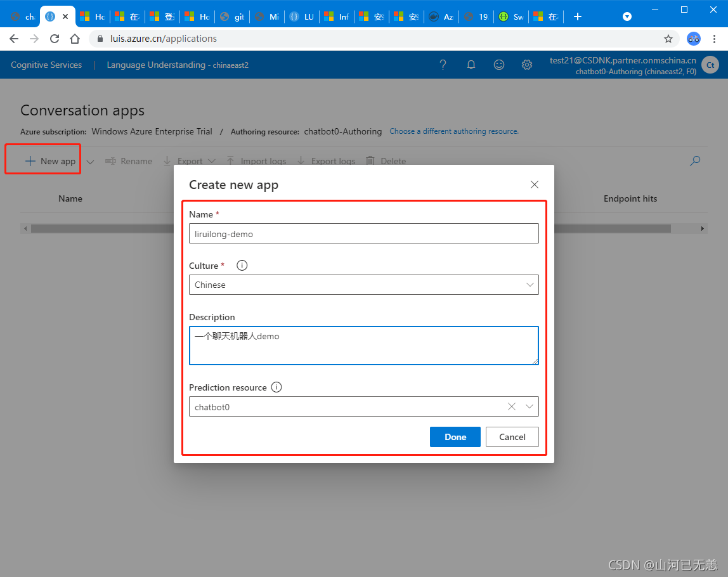Screen dimensions: 728x577
Task: Click the horizontal scrollbar right arrow
Action: (703, 228)
